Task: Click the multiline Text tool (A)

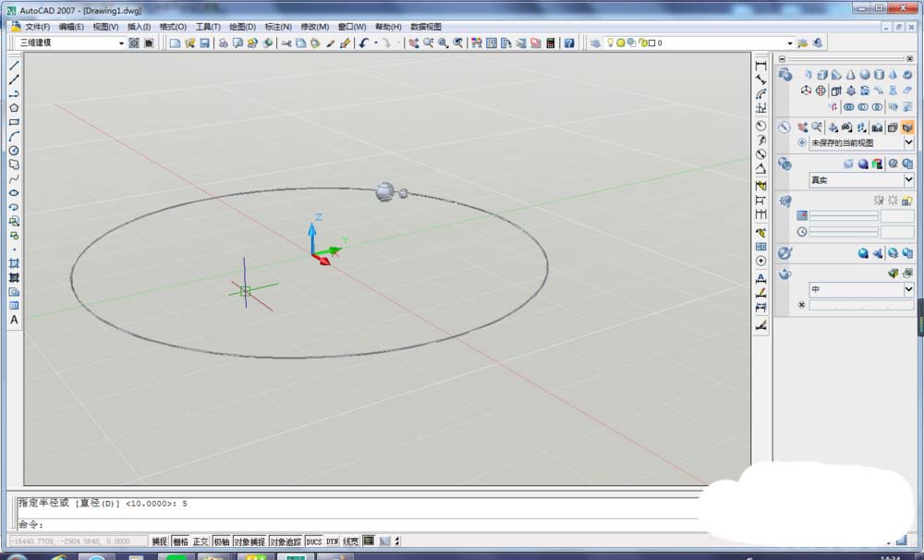Action: tap(14, 320)
